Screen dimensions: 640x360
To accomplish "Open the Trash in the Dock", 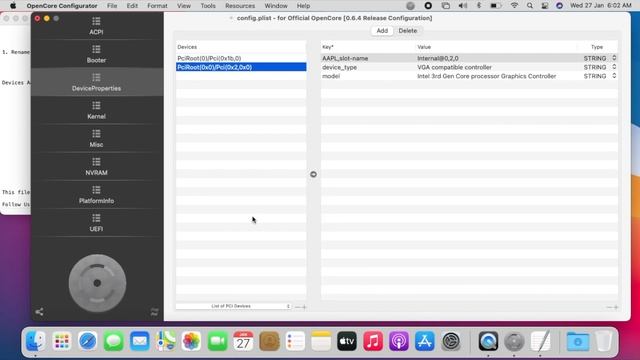I will (603, 341).
